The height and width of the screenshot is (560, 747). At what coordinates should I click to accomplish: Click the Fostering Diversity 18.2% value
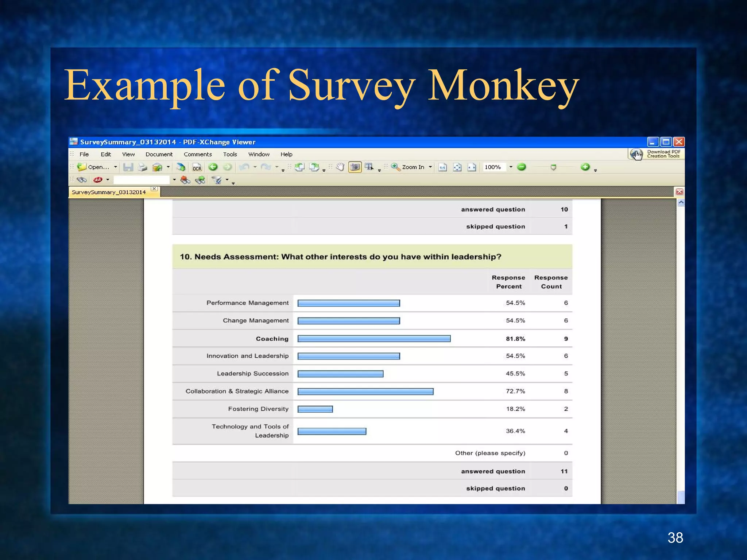(515, 409)
